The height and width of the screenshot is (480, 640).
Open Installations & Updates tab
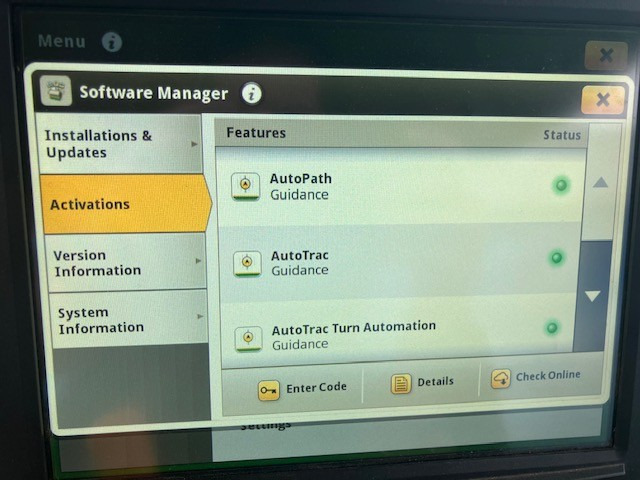click(120, 144)
